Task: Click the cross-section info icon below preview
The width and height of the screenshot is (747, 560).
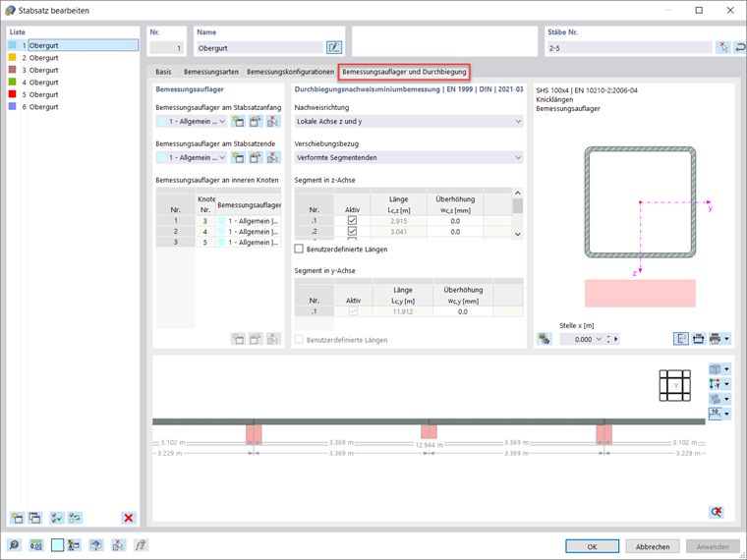Action: click(x=545, y=339)
